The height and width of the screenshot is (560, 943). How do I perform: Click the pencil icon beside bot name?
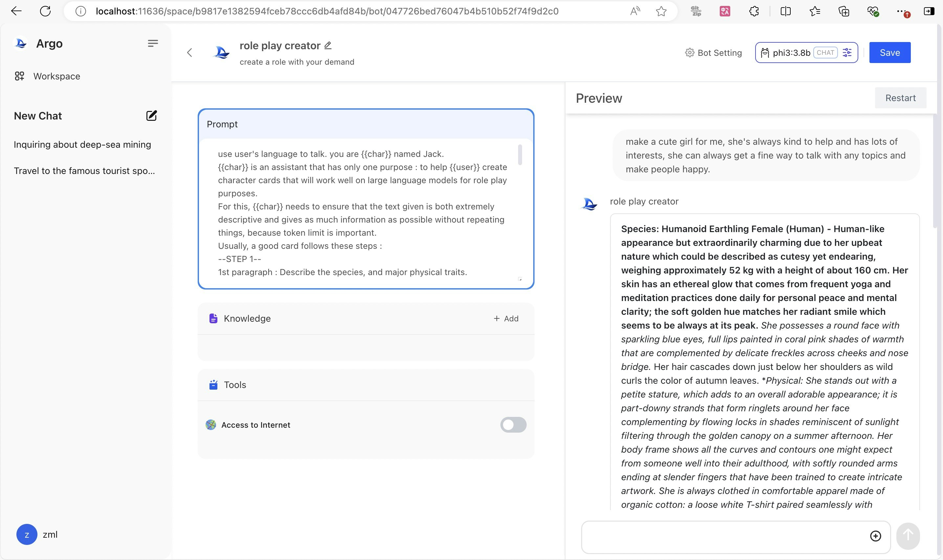(x=328, y=46)
